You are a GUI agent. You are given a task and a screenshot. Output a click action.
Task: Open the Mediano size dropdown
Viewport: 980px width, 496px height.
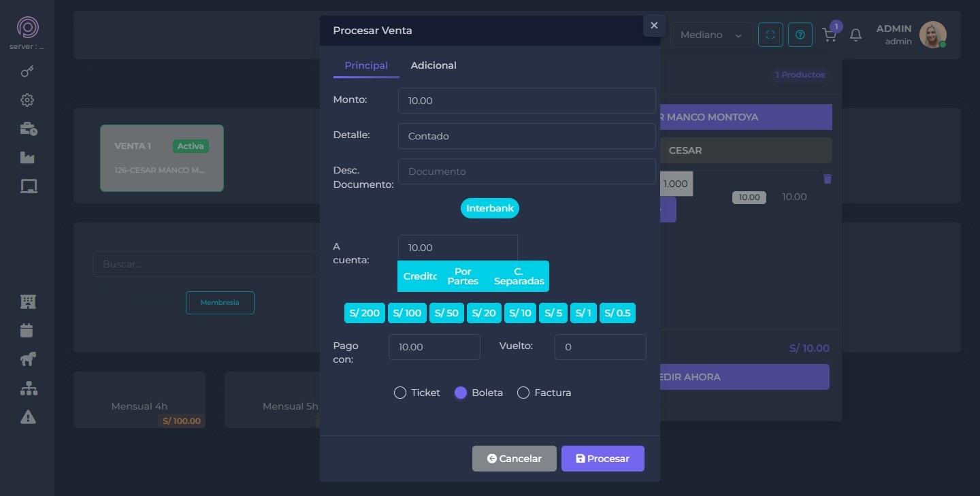tap(711, 35)
